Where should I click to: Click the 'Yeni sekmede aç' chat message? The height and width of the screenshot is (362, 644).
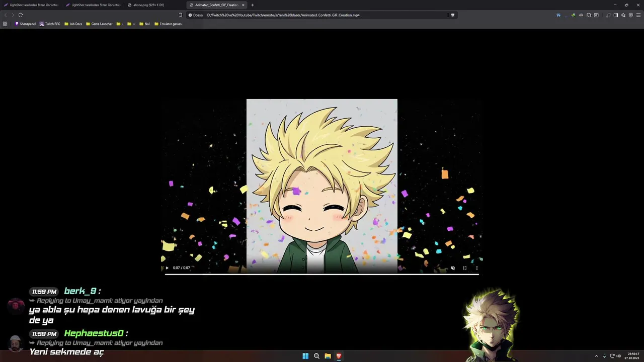66,352
